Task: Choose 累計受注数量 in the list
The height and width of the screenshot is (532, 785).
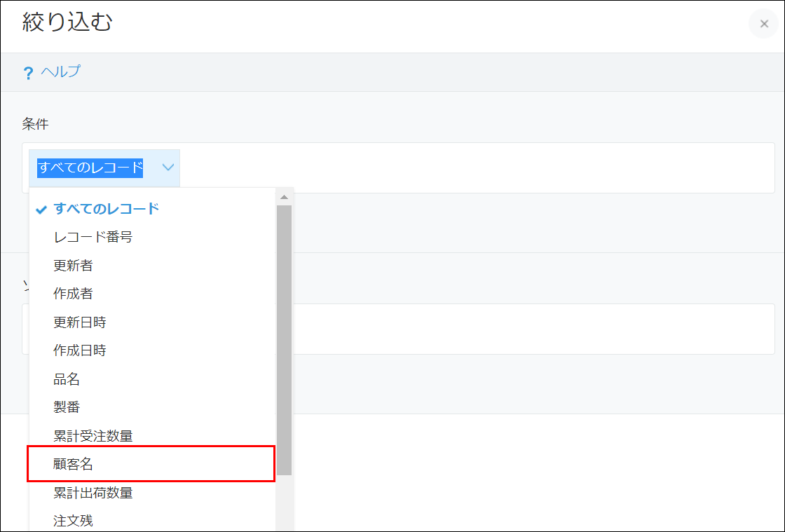Action: click(x=93, y=436)
